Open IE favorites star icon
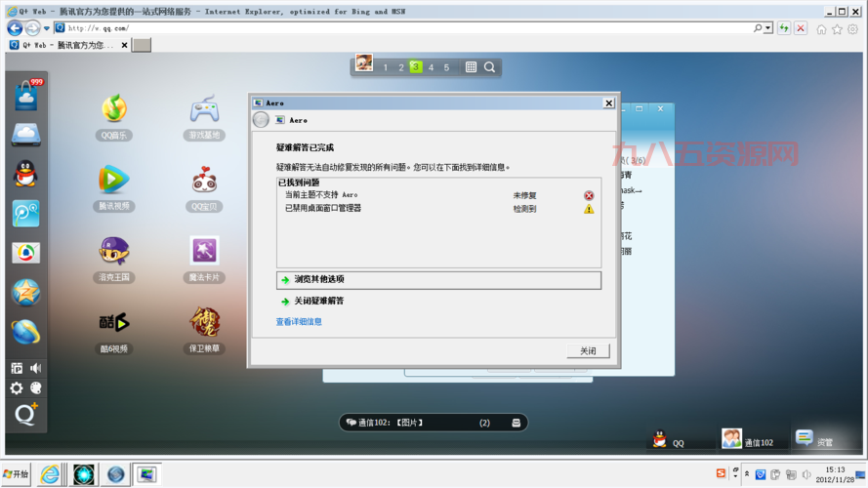 coord(837,29)
